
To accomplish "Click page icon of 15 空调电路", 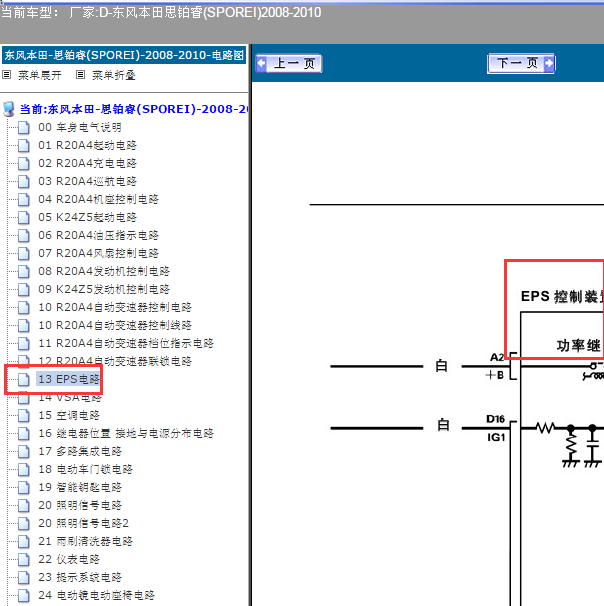I will (x=24, y=415).
